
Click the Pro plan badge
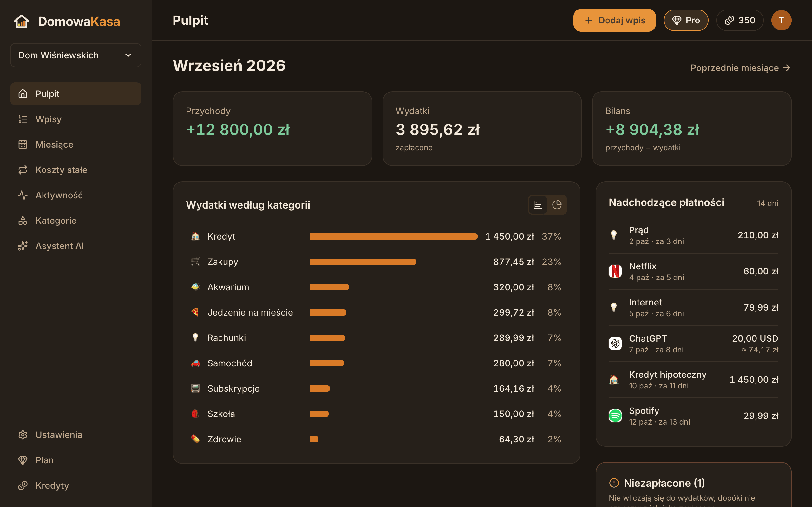[x=686, y=20]
